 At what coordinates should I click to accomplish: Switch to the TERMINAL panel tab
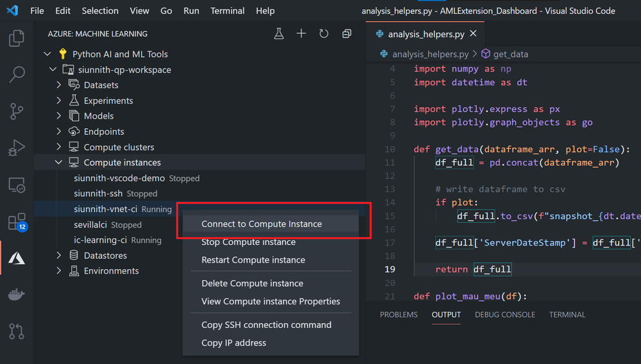[x=567, y=315]
